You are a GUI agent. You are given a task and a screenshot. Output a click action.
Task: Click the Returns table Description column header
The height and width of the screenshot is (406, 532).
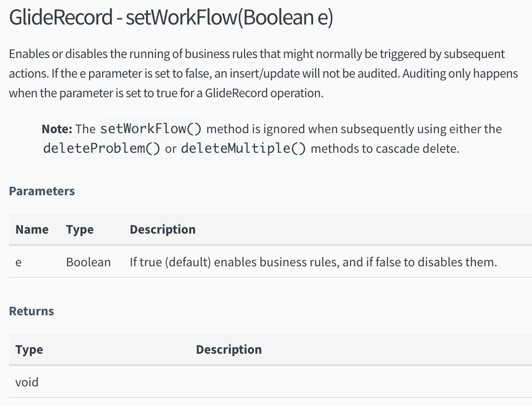click(x=229, y=350)
